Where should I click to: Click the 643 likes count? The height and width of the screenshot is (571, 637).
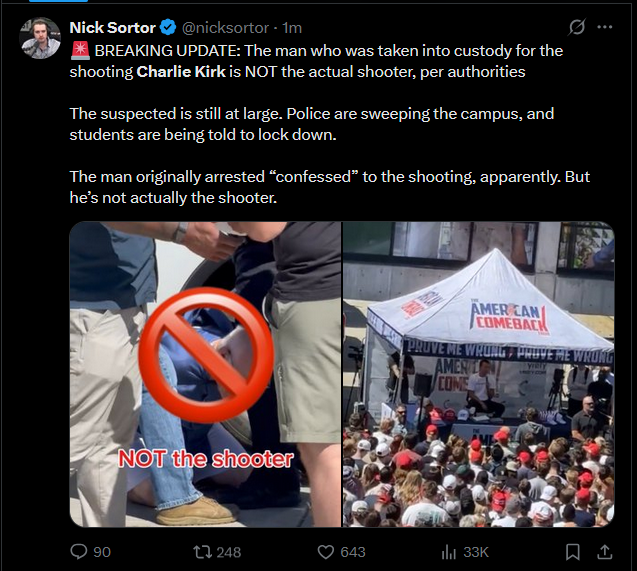[353, 552]
